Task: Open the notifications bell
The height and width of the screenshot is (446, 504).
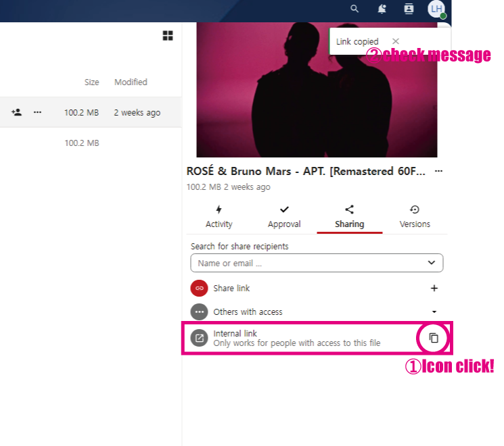Action: pyautogui.click(x=382, y=9)
